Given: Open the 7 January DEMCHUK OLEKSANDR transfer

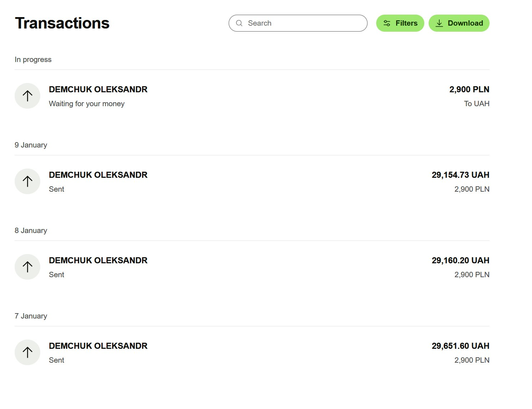Looking at the screenshot, I should click(x=98, y=346).
